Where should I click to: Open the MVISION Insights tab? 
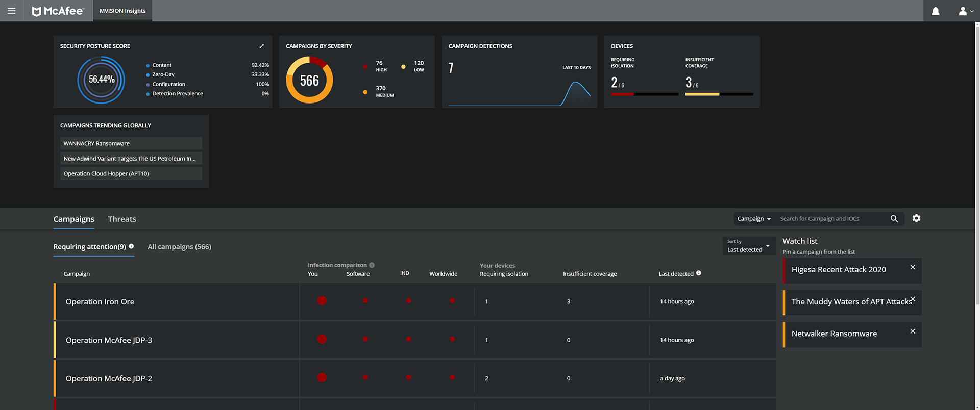(122, 11)
